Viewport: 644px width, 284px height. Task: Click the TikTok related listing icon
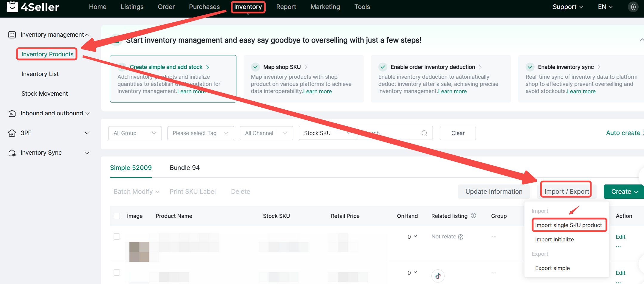[438, 276]
